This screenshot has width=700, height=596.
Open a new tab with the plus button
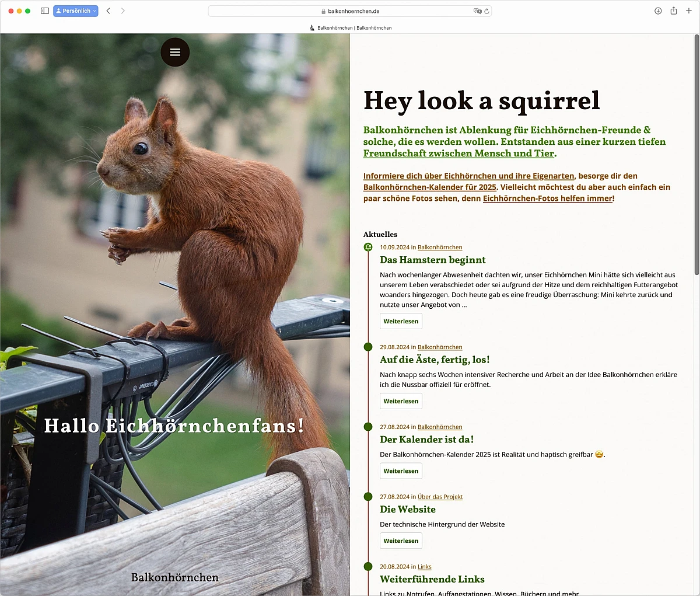689,11
